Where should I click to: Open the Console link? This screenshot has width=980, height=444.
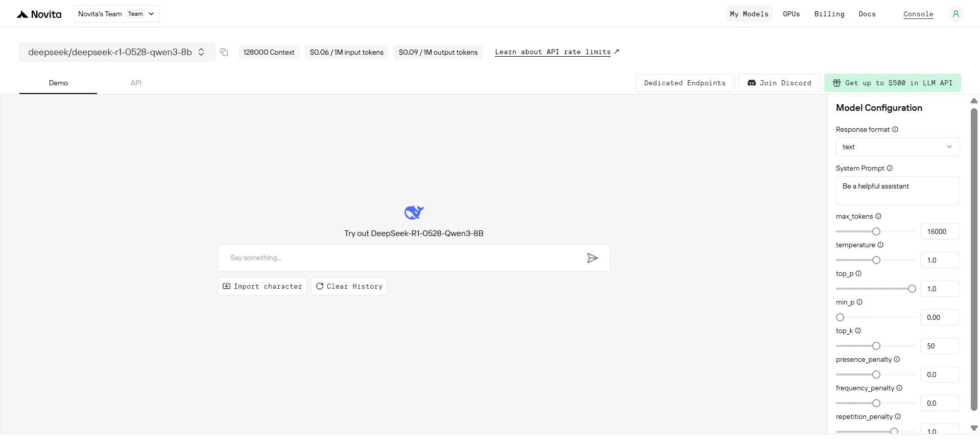click(918, 14)
